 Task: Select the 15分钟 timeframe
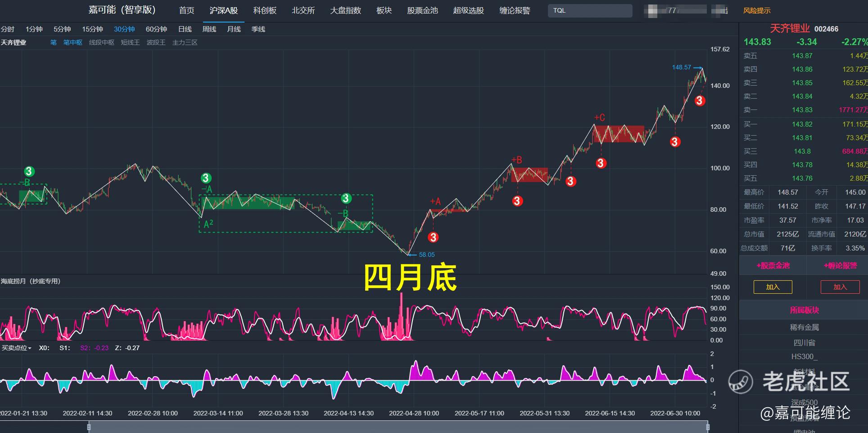(x=92, y=29)
